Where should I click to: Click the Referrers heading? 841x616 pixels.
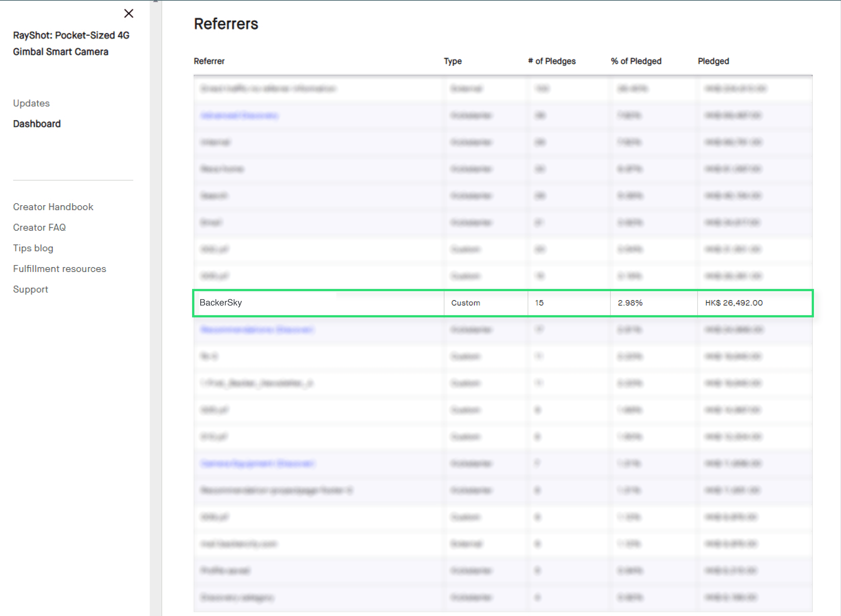(x=226, y=24)
